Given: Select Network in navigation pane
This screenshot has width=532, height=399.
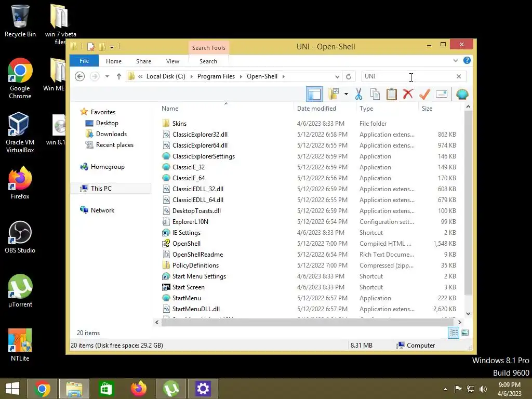Looking at the screenshot, I should [x=102, y=210].
